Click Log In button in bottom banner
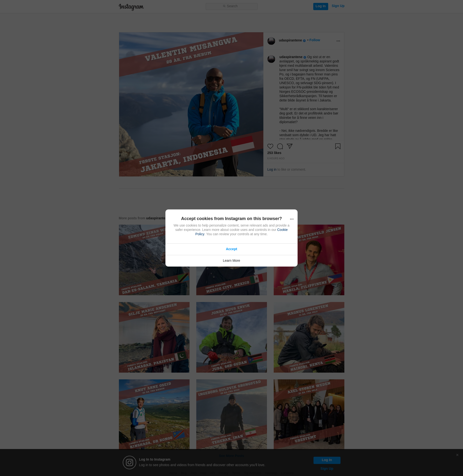This screenshot has height=476, width=463. click(327, 460)
